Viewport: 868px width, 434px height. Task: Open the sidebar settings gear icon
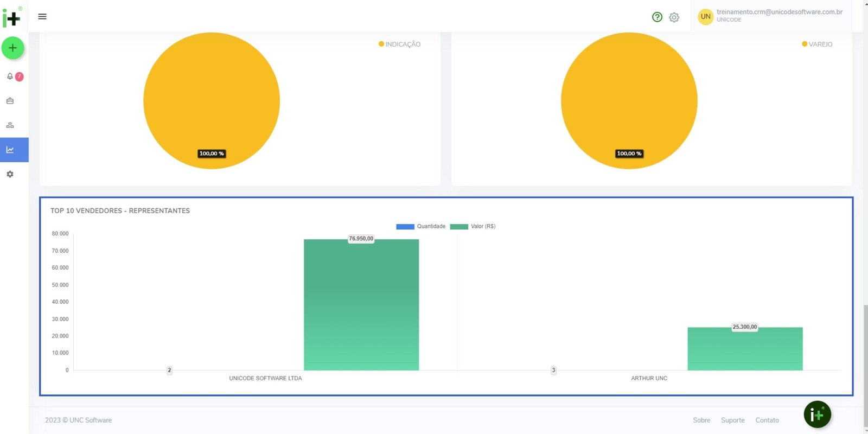point(10,174)
